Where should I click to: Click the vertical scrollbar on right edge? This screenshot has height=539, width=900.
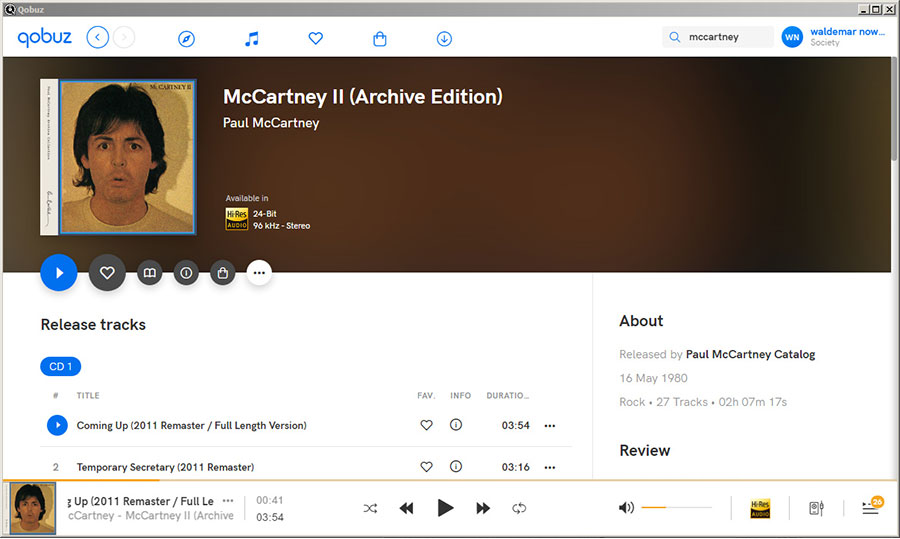894,109
